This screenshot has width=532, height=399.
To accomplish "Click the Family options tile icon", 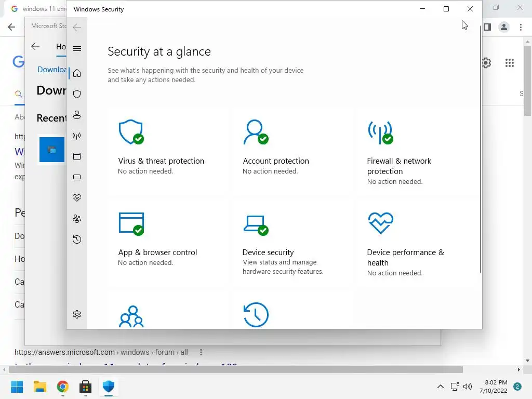I will [131, 316].
